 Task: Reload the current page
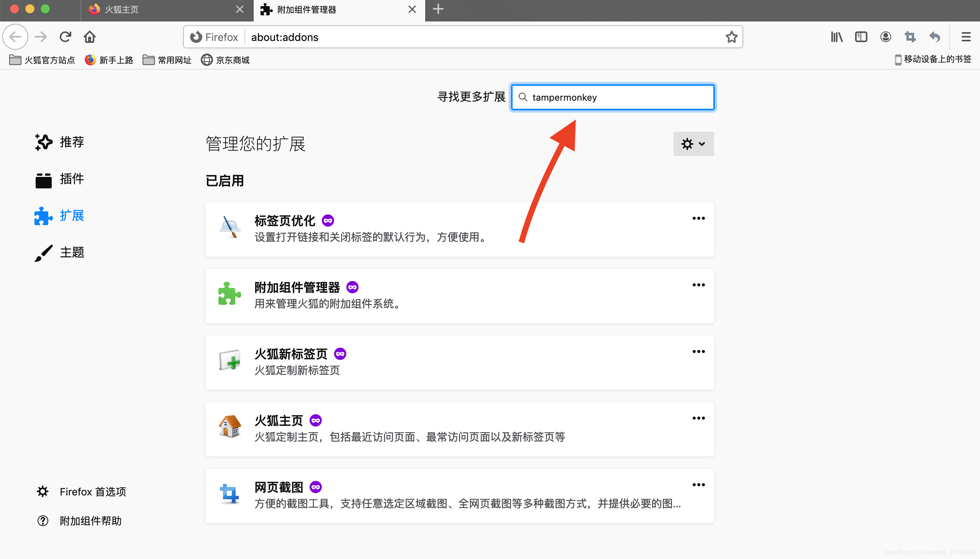pyautogui.click(x=65, y=37)
